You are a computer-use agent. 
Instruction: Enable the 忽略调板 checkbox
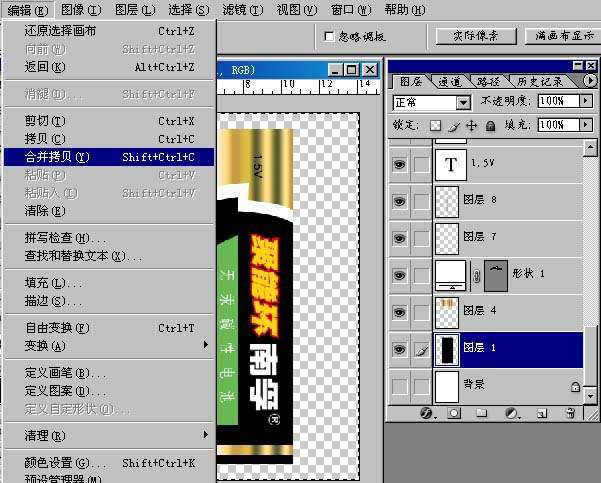coord(330,36)
